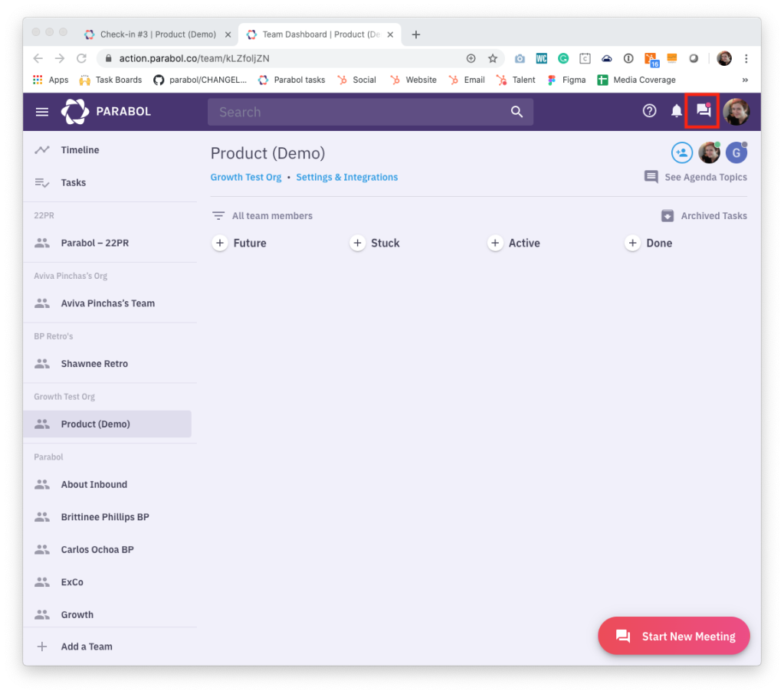This screenshot has height=694, width=784.
Task: Open the help question mark icon
Action: pyautogui.click(x=649, y=111)
